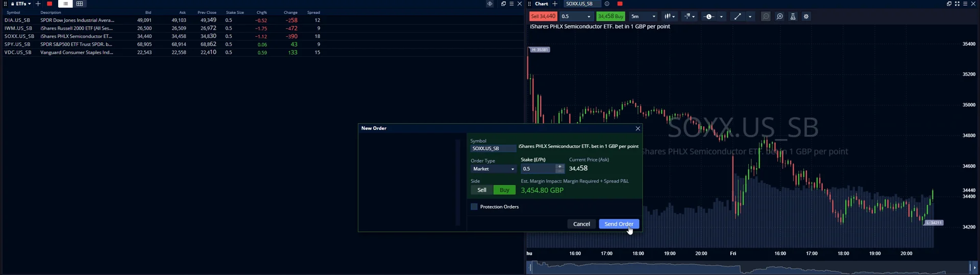
Task: Click the Chart panel drag-handle icon
Action: (x=529, y=4)
